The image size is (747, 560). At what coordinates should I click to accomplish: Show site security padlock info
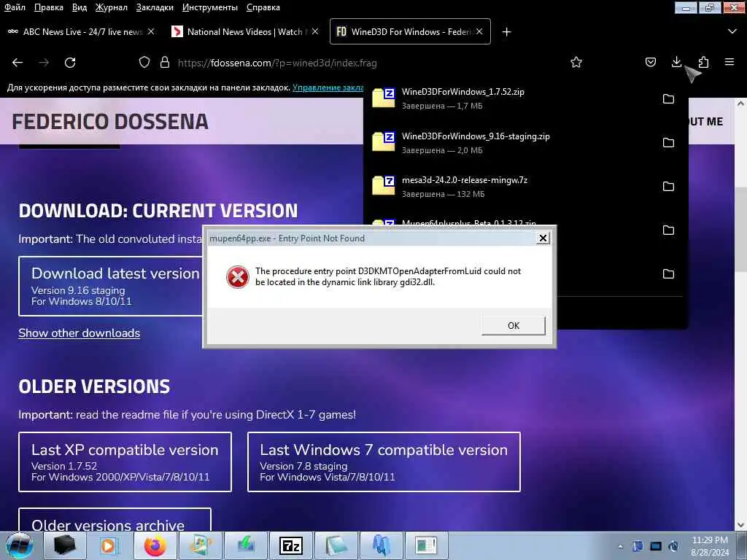point(165,63)
